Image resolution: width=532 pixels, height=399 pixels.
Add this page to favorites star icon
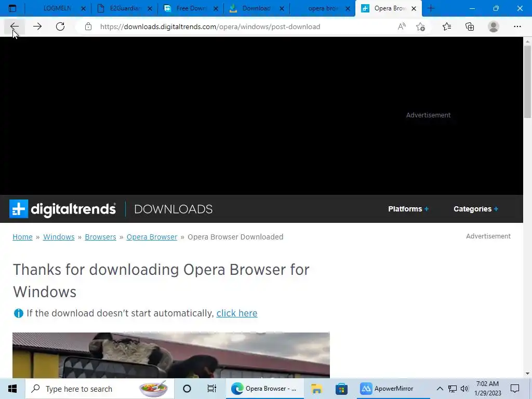[x=421, y=26]
